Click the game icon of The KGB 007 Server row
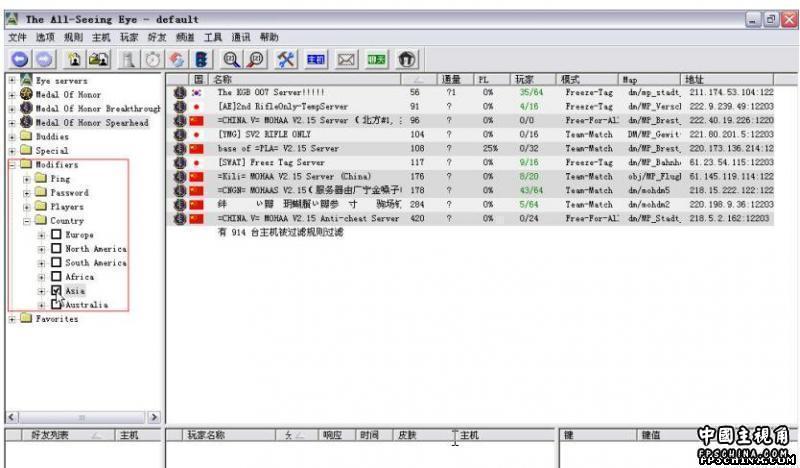Screen dimensions: 800x468 [180, 93]
